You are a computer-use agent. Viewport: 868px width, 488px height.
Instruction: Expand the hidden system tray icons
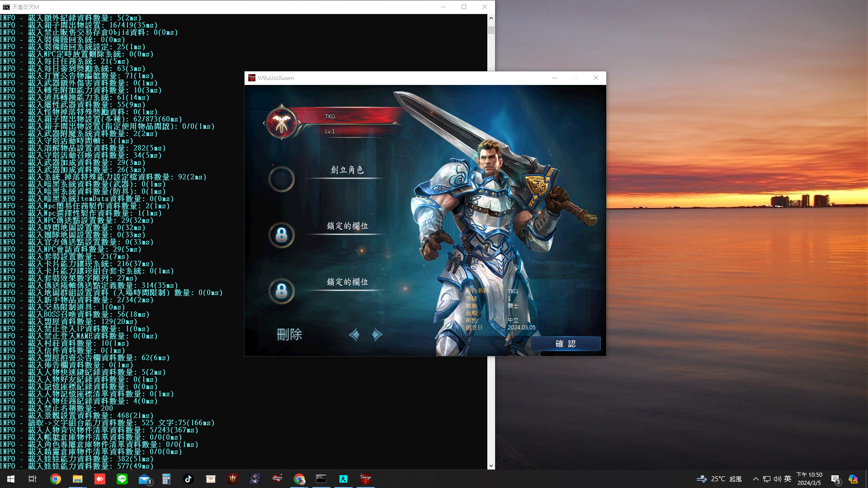[x=755, y=479]
